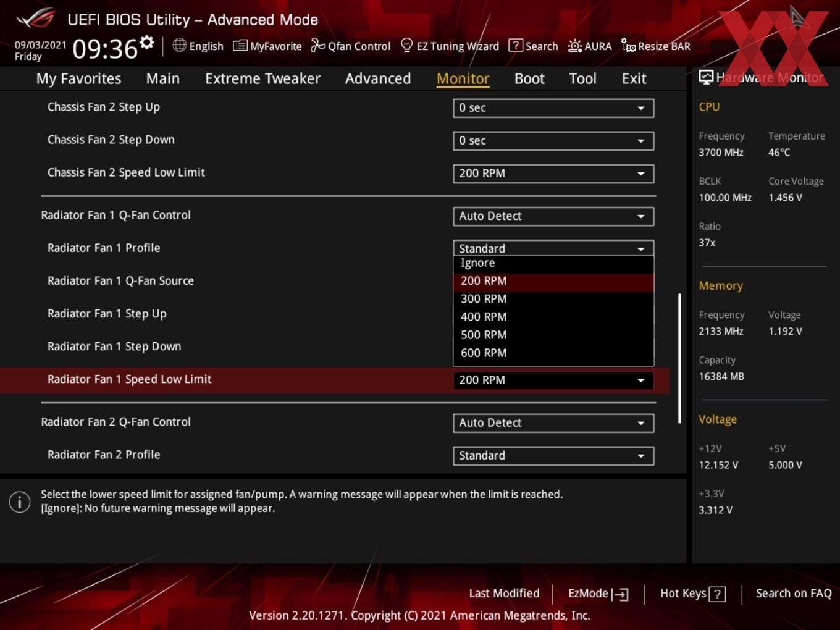Image resolution: width=840 pixels, height=630 pixels.
Task: Expand Chassis Fan 2 Step Up dropdown
Action: (553, 107)
